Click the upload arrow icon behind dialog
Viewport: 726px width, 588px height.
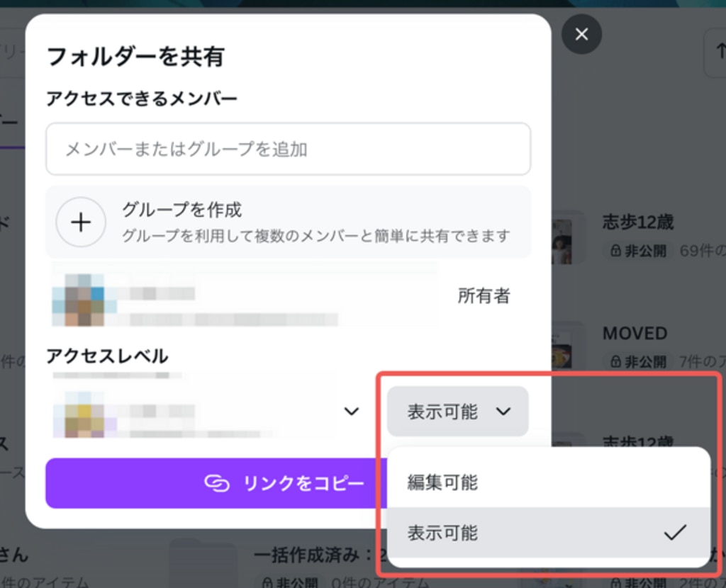point(715,53)
